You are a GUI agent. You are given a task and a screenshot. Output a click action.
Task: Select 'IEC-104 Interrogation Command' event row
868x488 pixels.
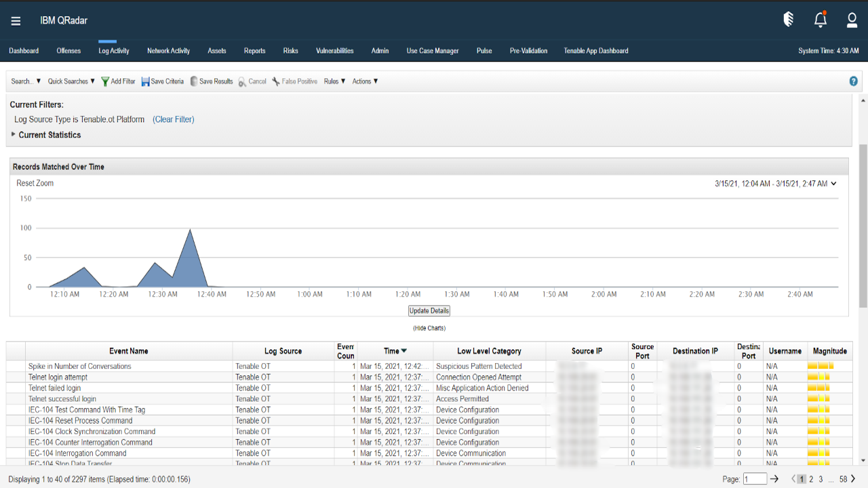coord(77,453)
